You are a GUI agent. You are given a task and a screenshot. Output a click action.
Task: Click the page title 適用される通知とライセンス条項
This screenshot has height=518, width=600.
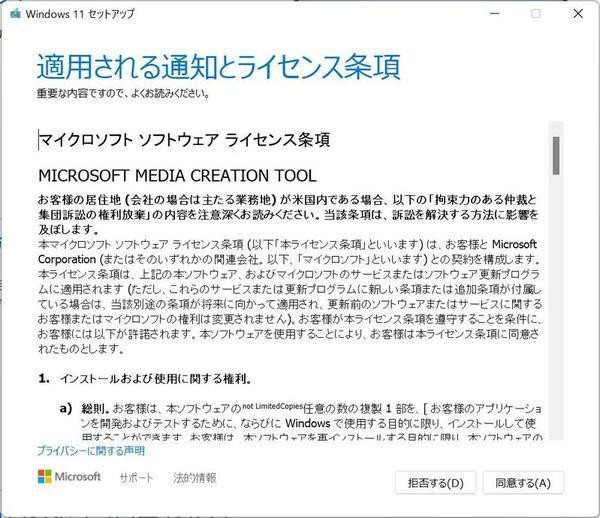click(x=218, y=67)
